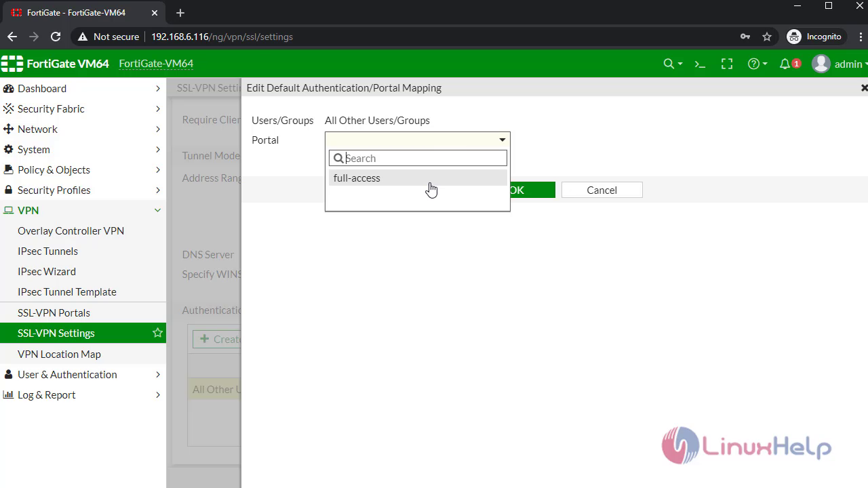
Task: Click the admin username label
Action: point(848,64)
